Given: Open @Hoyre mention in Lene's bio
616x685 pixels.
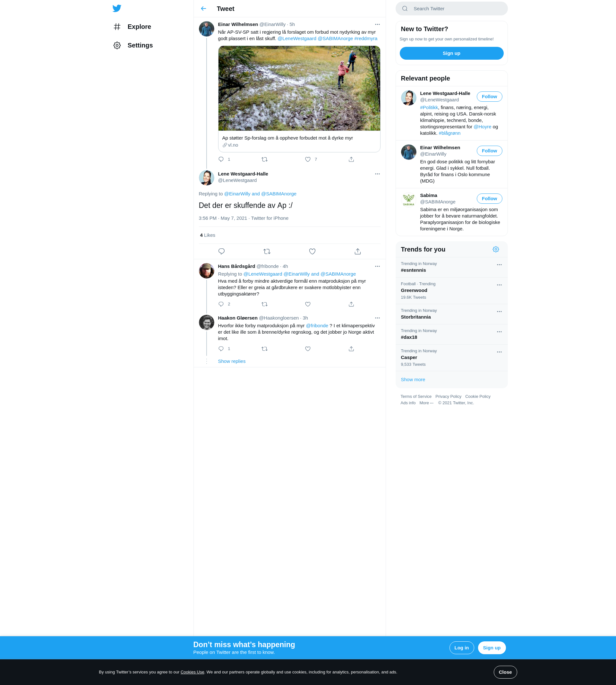Looking at the screenshot, I should tap(482, 127).
